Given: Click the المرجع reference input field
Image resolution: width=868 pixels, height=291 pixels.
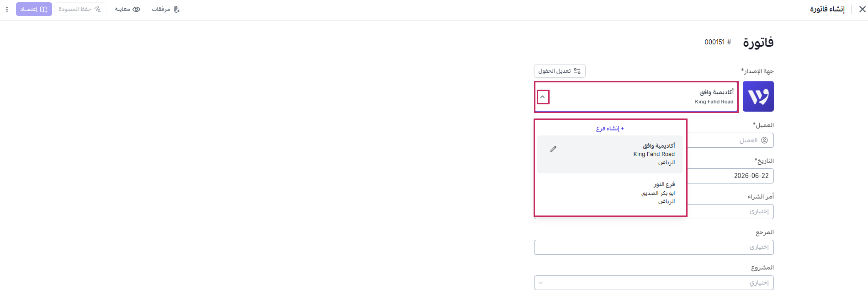Looking at the screenshot, I should [x=654, y=247].
